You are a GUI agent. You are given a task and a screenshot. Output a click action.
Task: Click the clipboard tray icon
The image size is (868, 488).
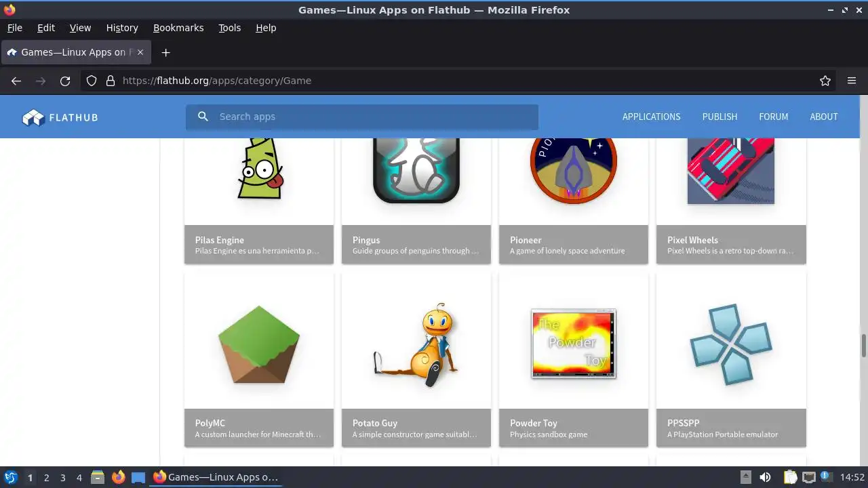tap(790, 477)
